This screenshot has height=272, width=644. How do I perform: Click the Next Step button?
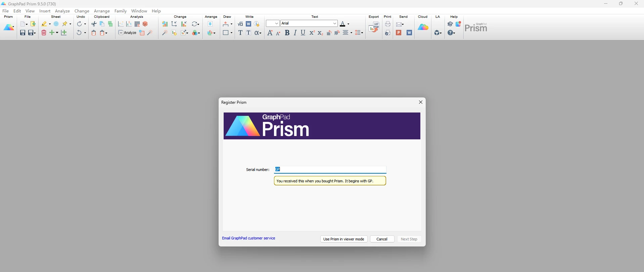409,239
